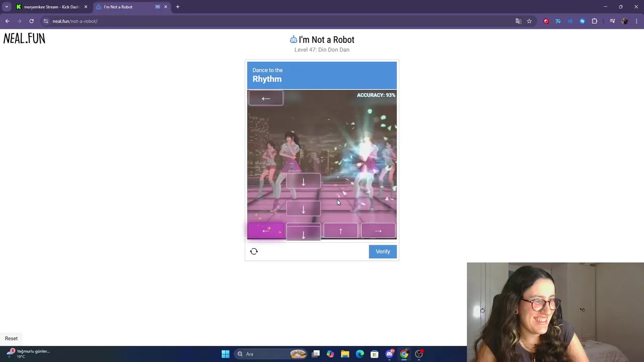The image size is (644, 362).
Task: Open a new browser tab
Action: coord(178,7)
